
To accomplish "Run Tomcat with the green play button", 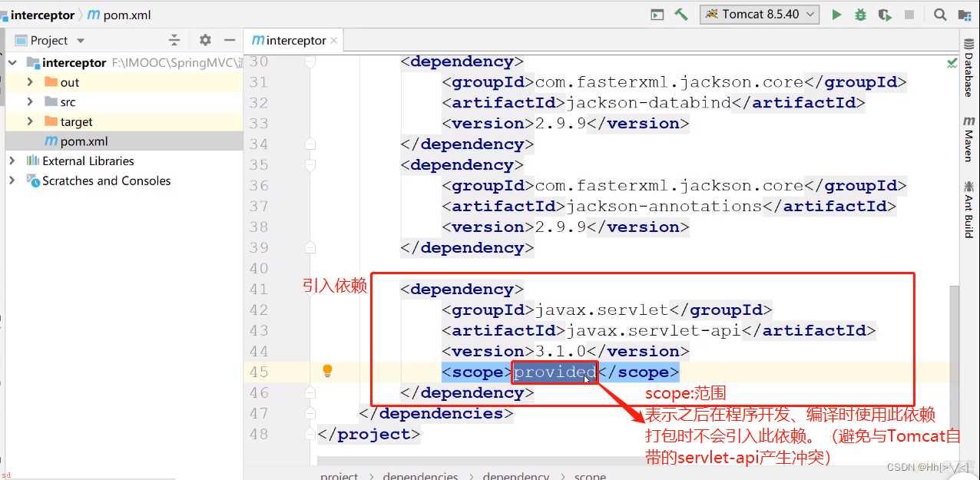I will click(836, 15).
